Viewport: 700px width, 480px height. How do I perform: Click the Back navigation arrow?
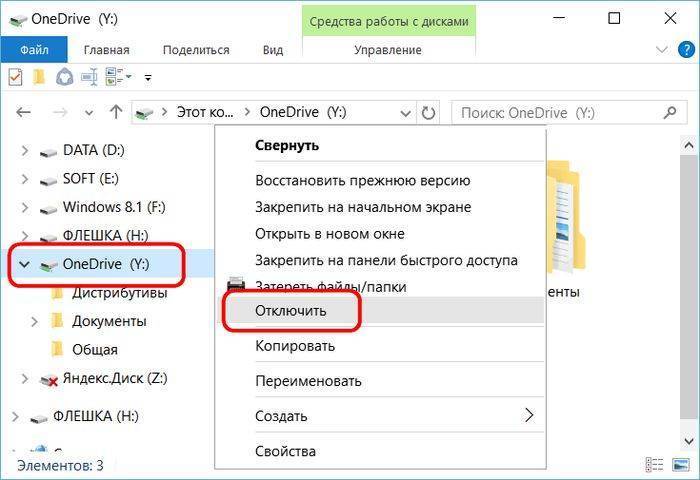pyautogui.click(x=24, y=112)
